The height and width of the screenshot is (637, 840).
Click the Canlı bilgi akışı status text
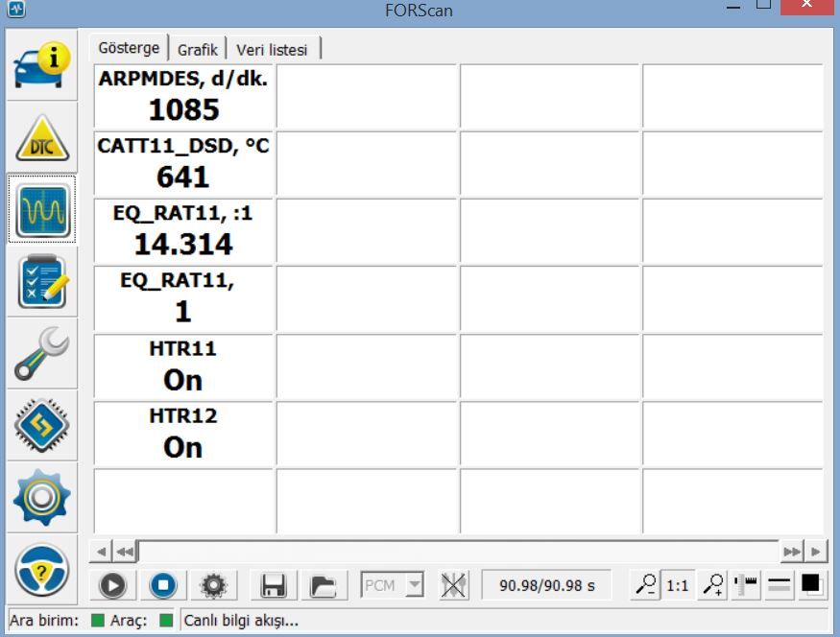pos(241,621)
